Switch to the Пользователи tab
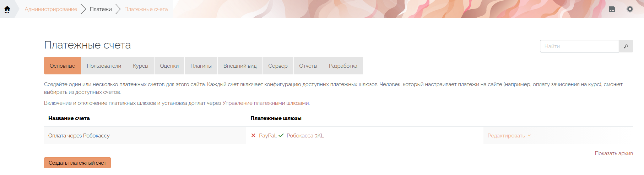 click(x=104, y=66)
